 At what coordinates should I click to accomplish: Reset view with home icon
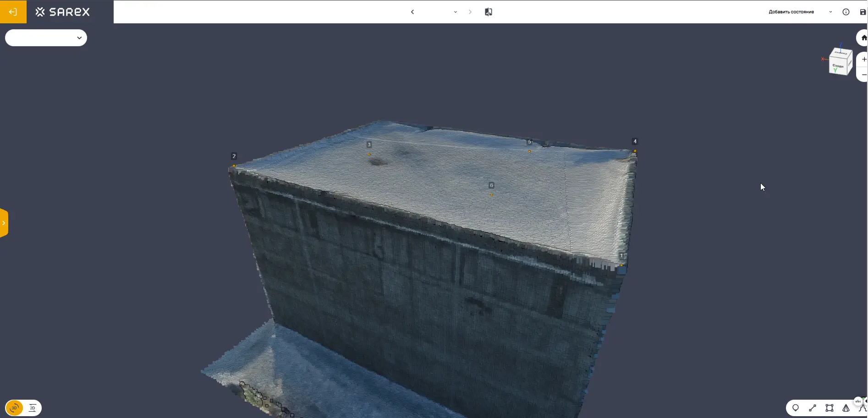pyautogui.click(x=863, y=38)
